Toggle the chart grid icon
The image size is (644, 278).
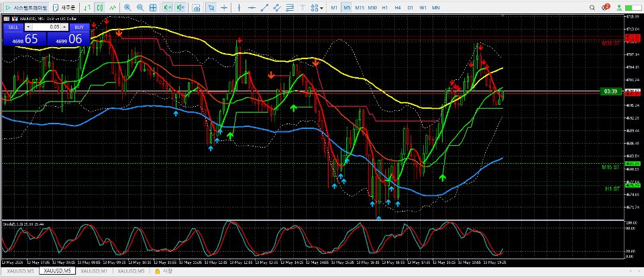153,7
